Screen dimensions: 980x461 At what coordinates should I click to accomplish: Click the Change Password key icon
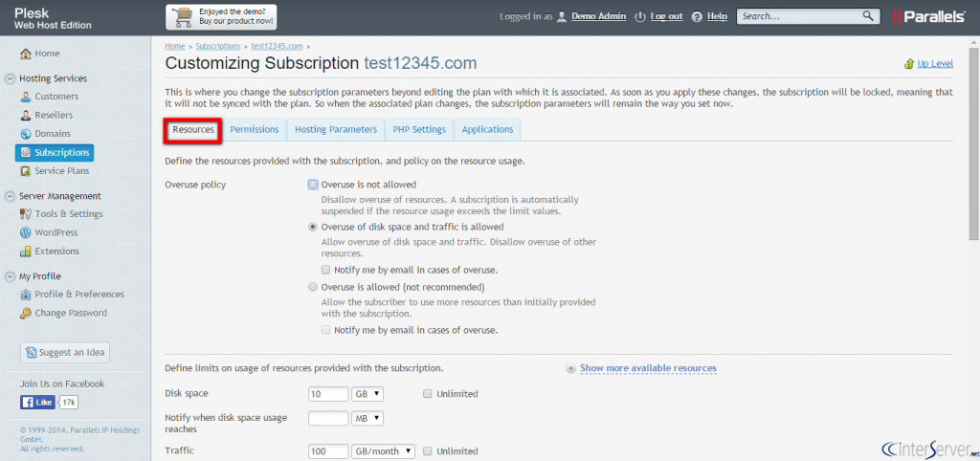(x=26, y=314)
